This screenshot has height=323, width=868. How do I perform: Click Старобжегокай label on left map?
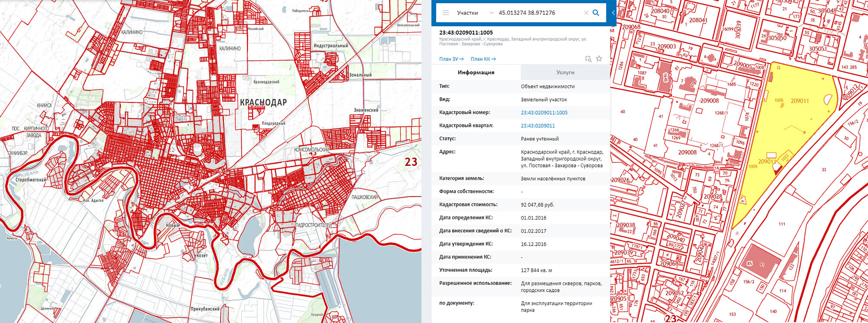pyautogui.click(x=31, y=180)
